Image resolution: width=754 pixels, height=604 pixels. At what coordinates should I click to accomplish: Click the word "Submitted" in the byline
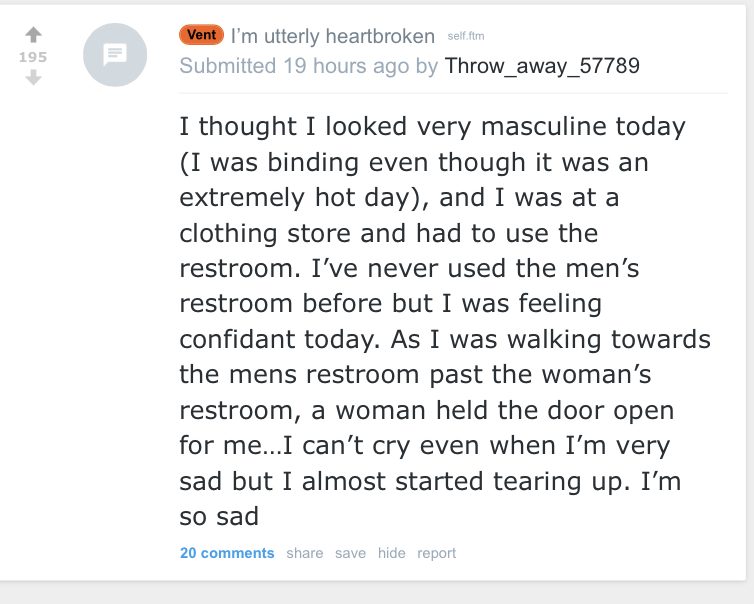(x=227, y=66)
